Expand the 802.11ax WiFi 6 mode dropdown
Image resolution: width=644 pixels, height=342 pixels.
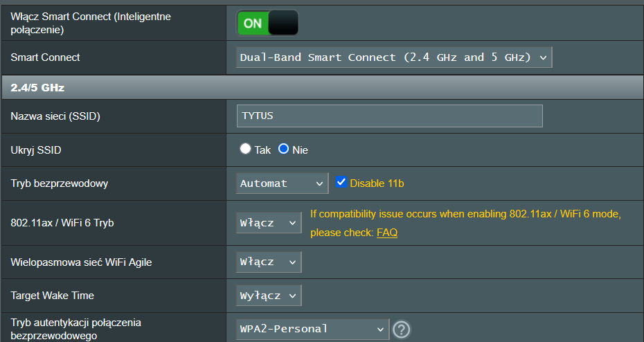pos(269,223)
